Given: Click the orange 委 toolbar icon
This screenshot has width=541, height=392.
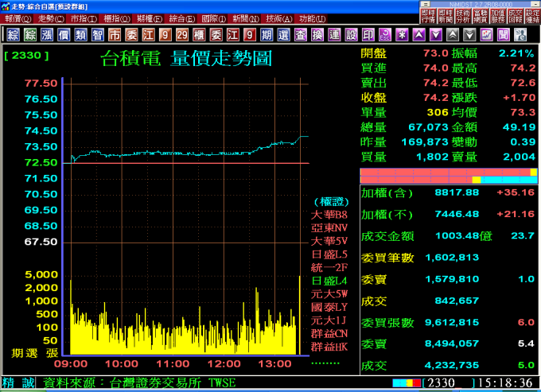Looking at the screenshot, I should (131, 34).
